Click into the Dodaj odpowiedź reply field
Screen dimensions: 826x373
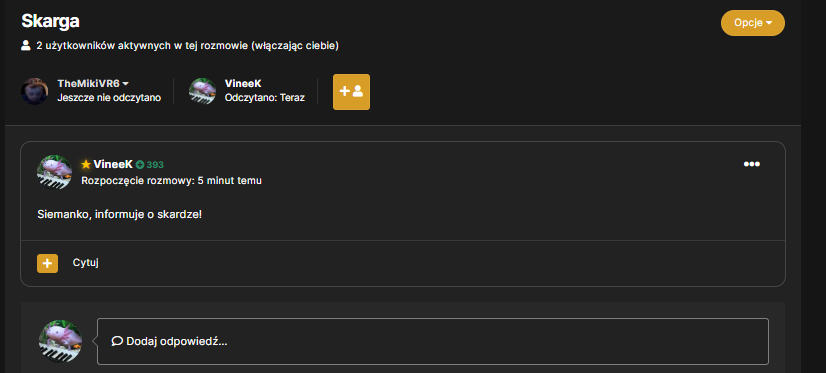coord(432,341)
